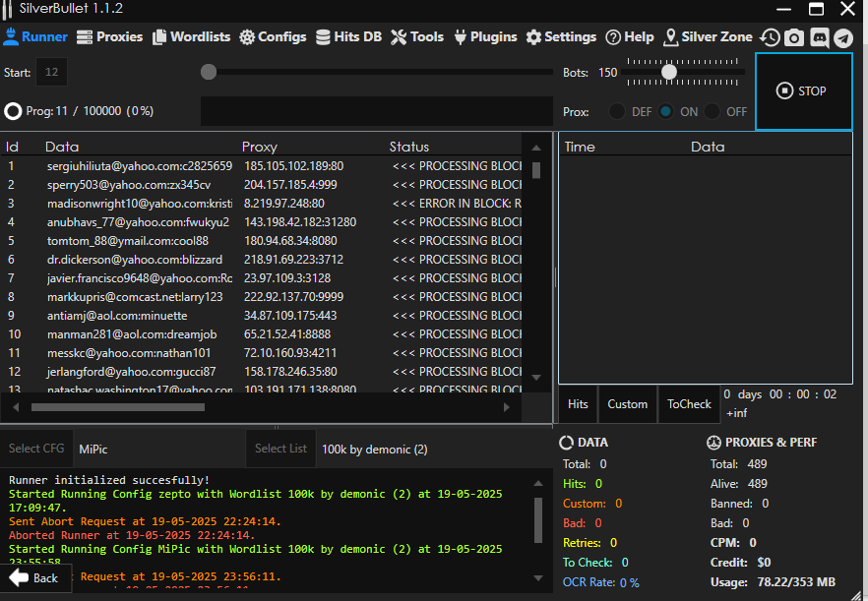Open the run history clock icon
Viewport: 868px width, 601px height.
click(770, 37)
